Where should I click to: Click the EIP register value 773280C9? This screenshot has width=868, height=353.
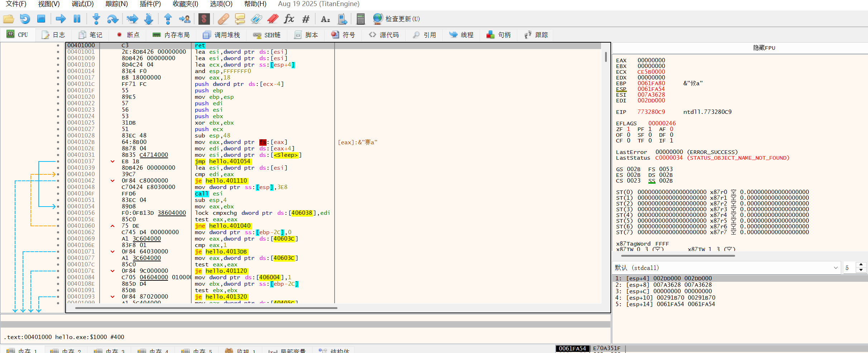651,112
